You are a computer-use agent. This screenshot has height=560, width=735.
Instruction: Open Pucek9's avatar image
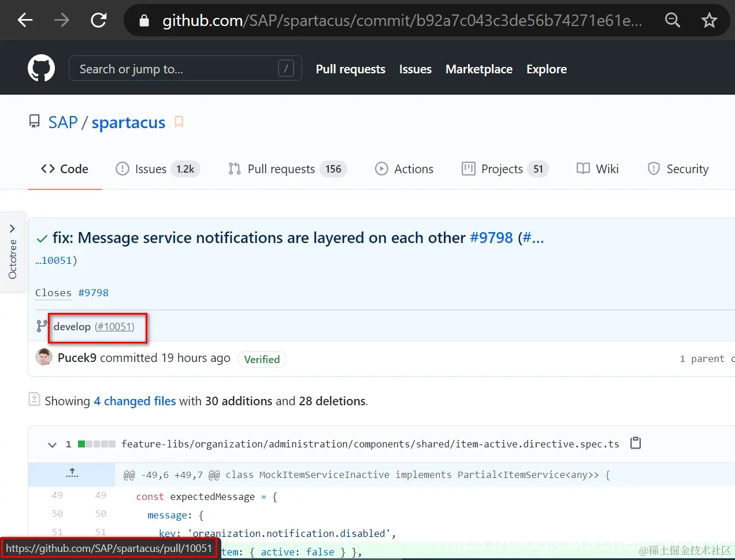[44, 357]
